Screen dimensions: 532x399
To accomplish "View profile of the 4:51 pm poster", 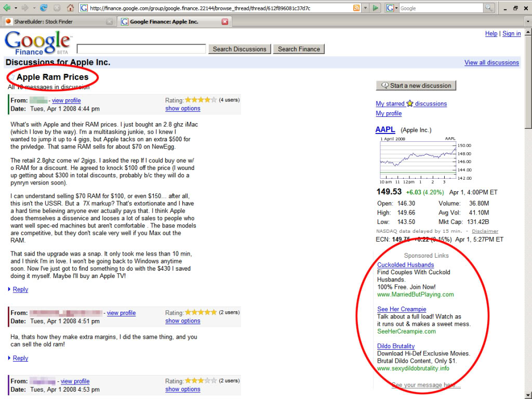I will click(x=121, y=313).
